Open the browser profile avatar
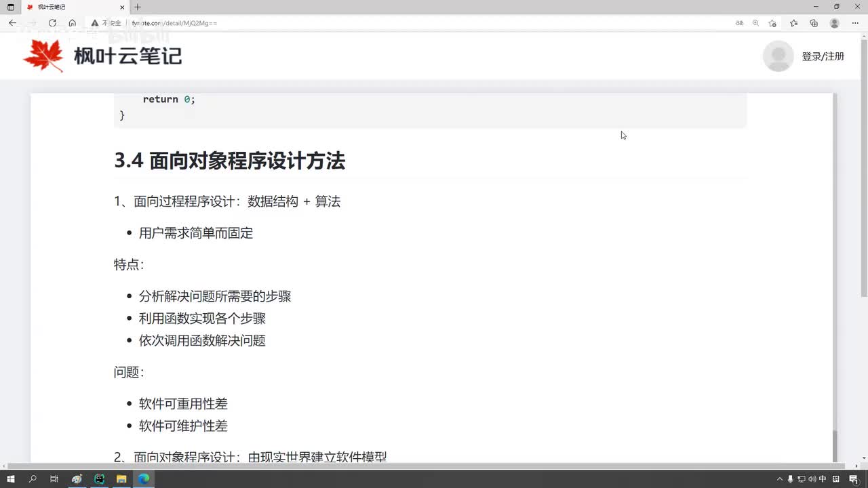868x488 pixels. pos(835,23)
